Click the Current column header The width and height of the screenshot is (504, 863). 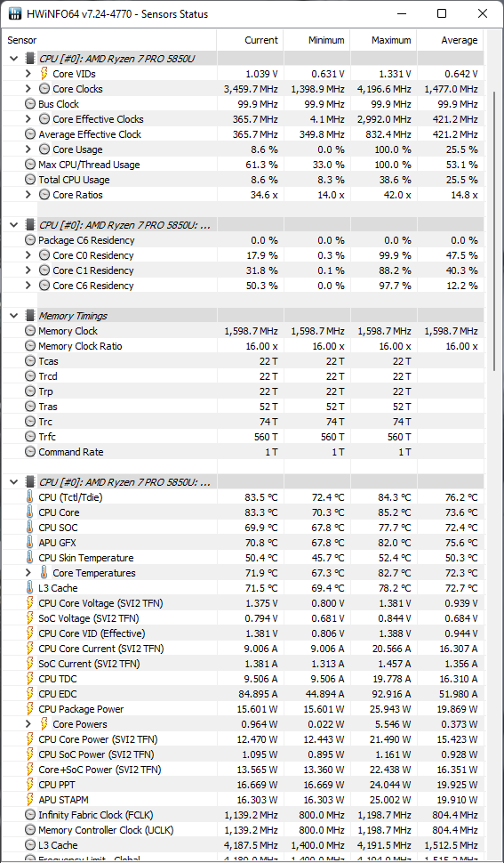click(x=251, y=40)
